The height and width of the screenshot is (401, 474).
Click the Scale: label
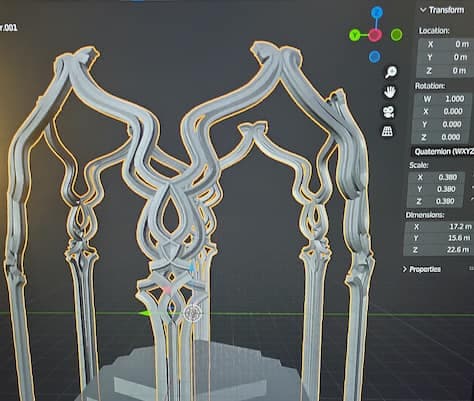point(419,165)
